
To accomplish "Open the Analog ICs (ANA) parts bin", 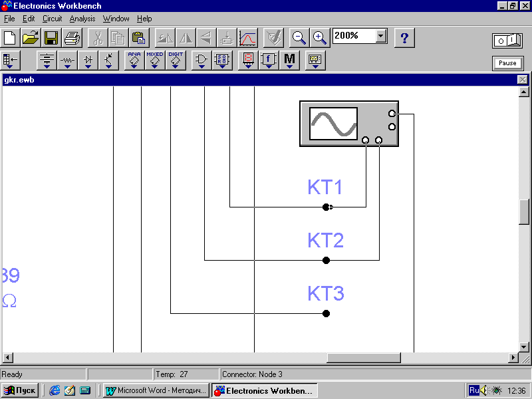I will pyautogui.click(x=134, y=61).
